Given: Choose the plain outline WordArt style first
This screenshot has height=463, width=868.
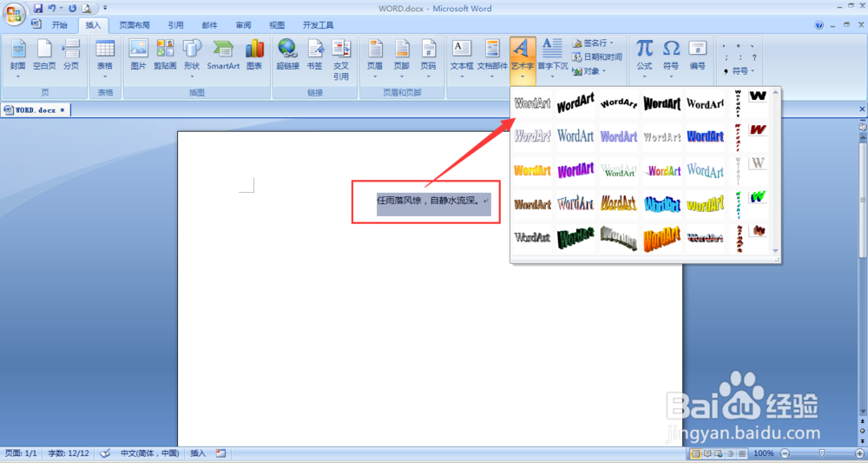Looking at the screenshot, I should click(532, 103).
